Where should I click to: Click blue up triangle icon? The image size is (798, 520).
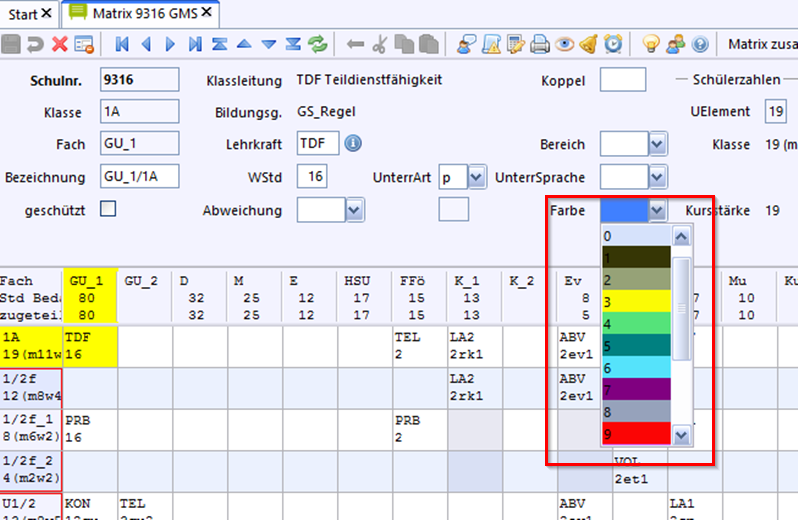(244, 44)
